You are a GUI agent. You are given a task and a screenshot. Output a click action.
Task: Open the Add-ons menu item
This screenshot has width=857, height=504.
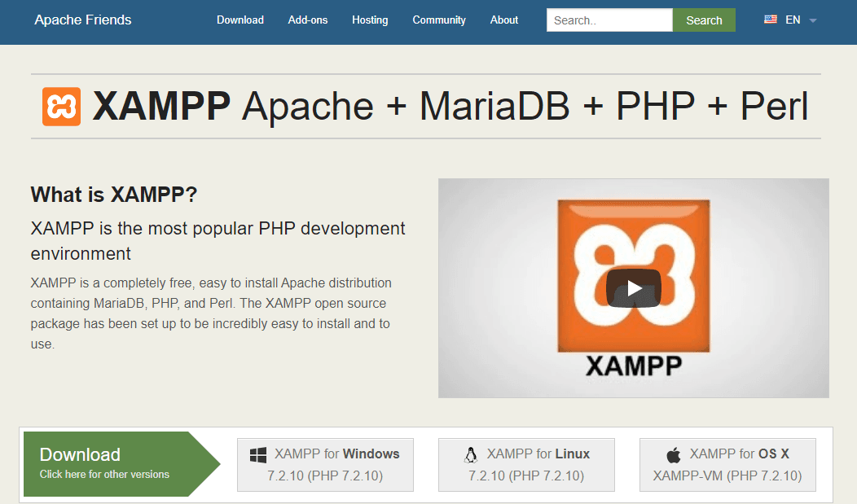pyautogui.click(x=308, y=20)
